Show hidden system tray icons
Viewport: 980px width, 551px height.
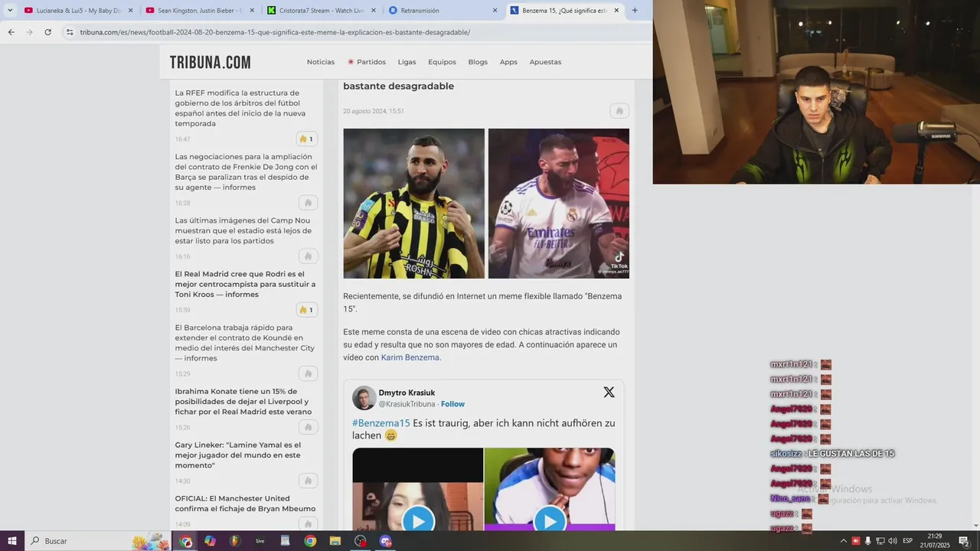coord(844,541)
